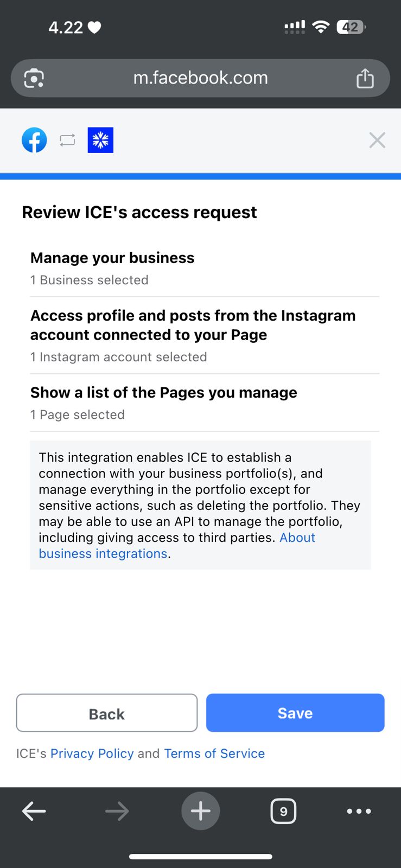Open ICE's Privacy Policy link

pos(92,754)
